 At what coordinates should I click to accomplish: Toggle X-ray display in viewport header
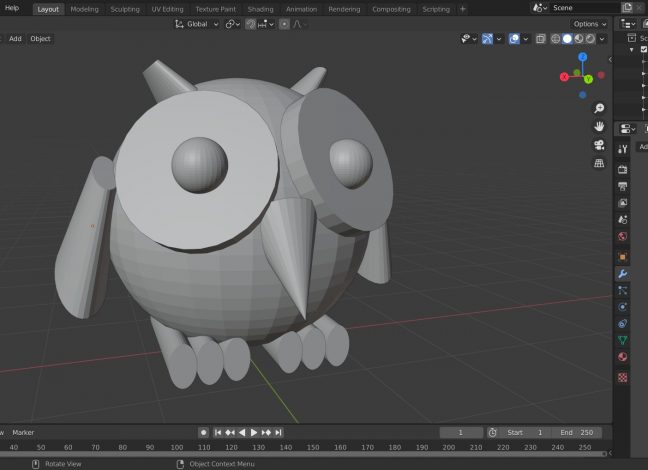[540, 39]
